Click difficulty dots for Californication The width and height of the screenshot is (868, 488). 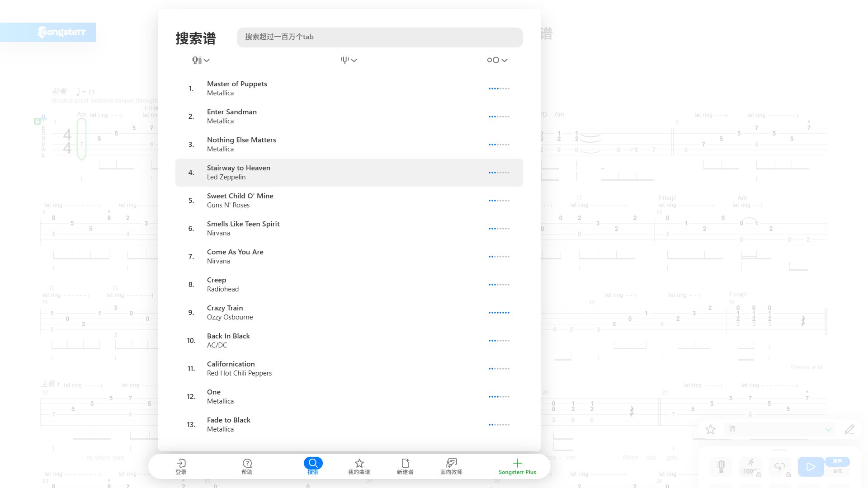click(x=499, y=369)
